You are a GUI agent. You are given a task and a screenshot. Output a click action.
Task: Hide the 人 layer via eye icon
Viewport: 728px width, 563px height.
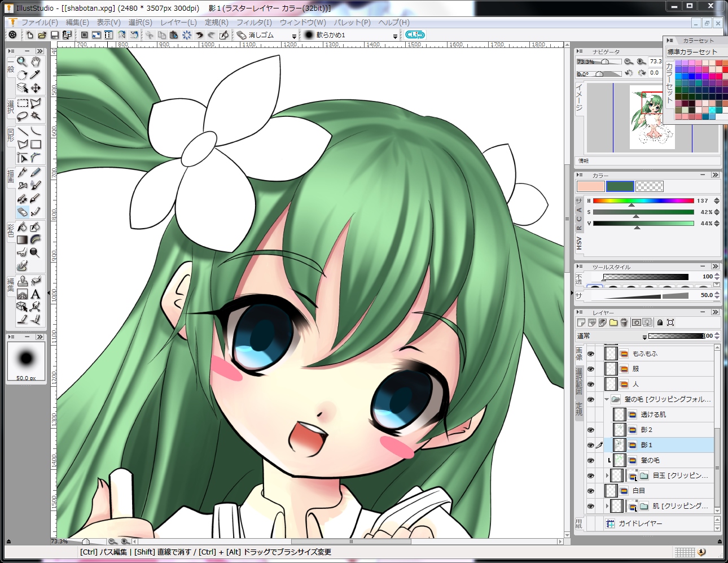coord(590,384)
